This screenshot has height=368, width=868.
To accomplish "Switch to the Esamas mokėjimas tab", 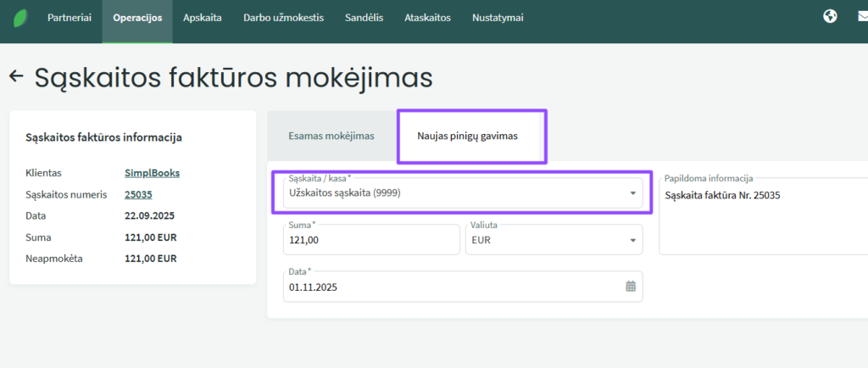I will [331, 136].
